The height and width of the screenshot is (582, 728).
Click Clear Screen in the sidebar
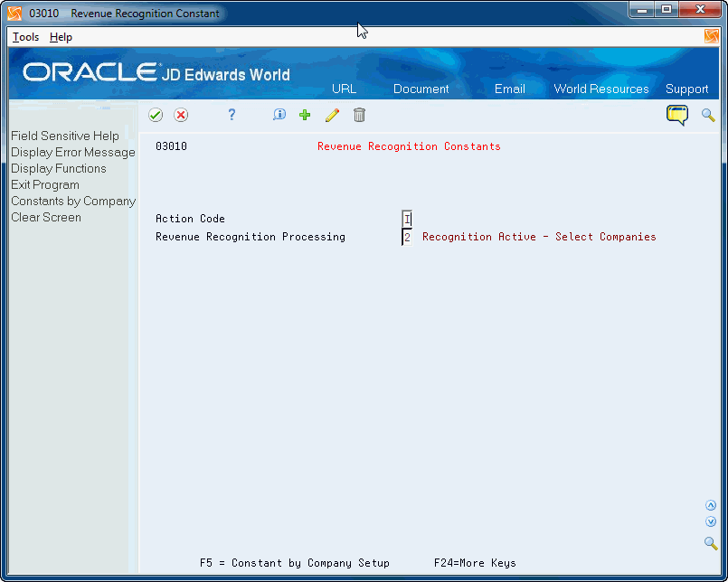tap(46, 217)
